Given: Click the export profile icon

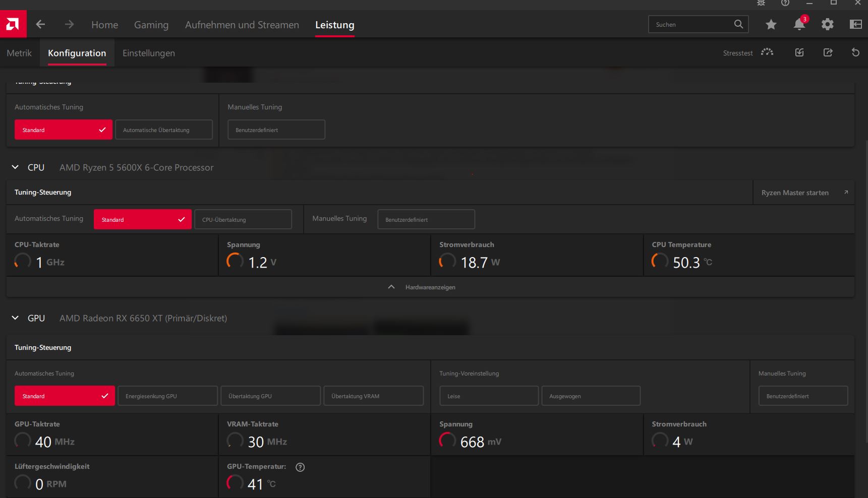Looking at the screenshot, I should [x=828, y=52].
